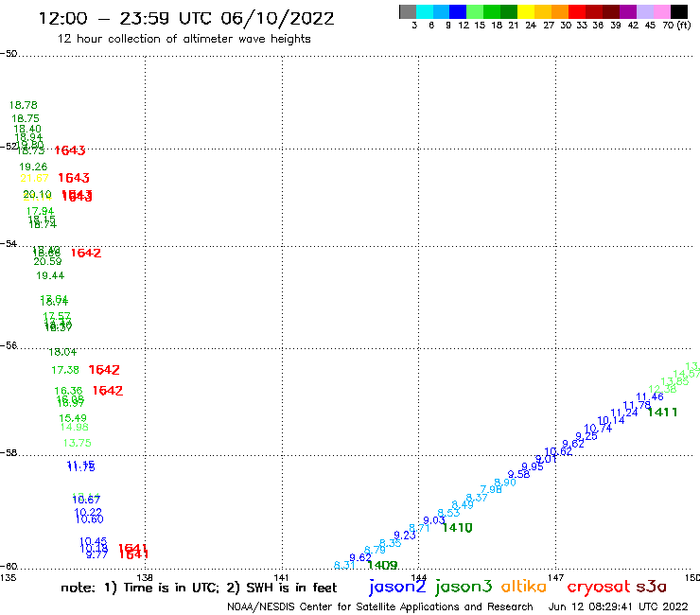700x615 pixels.
Task: Click the wave height value 7.98
Action: pyautogui.click(x=491, y=489)
